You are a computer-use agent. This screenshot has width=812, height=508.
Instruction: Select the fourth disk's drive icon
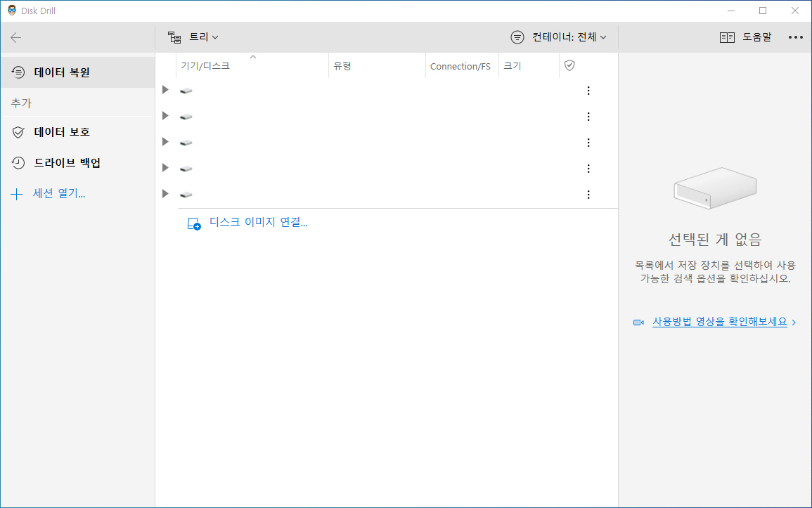coord(186,169)
